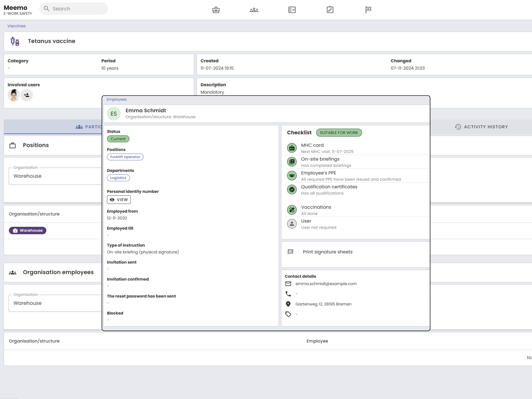Open the employees group icon in navigation
This screenshot has height=399, width=532.
(x=254, y=10)
